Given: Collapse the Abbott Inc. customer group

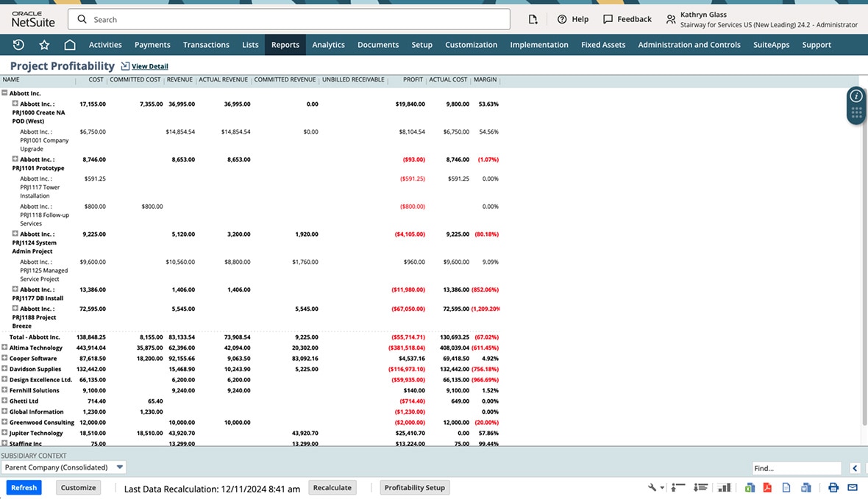Looking at the screenshot, I should [x=4, y=93].
